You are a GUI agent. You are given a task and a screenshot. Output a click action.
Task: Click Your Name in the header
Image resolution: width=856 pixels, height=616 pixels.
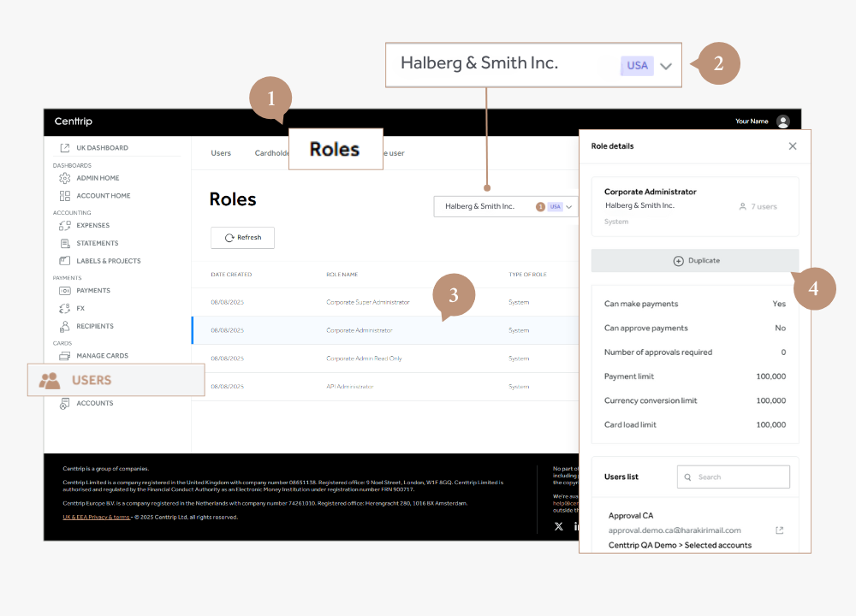tap(752, 121)
